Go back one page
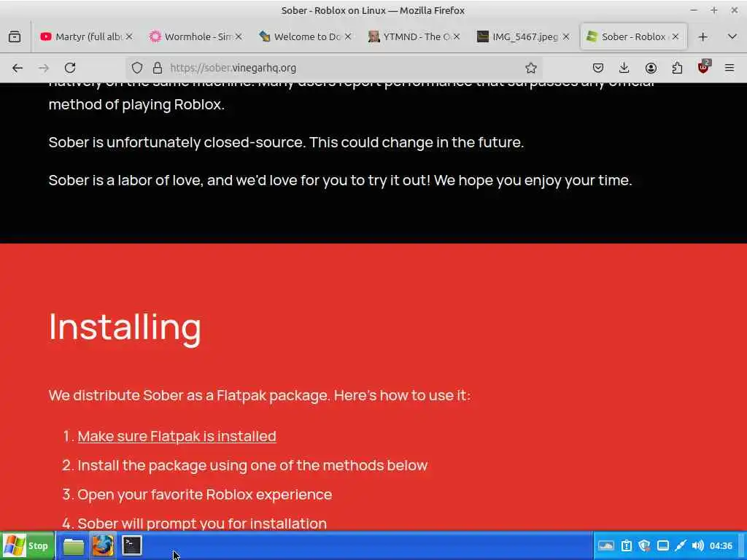Screen dimensions: 747x560 click(x=18, y=68)
